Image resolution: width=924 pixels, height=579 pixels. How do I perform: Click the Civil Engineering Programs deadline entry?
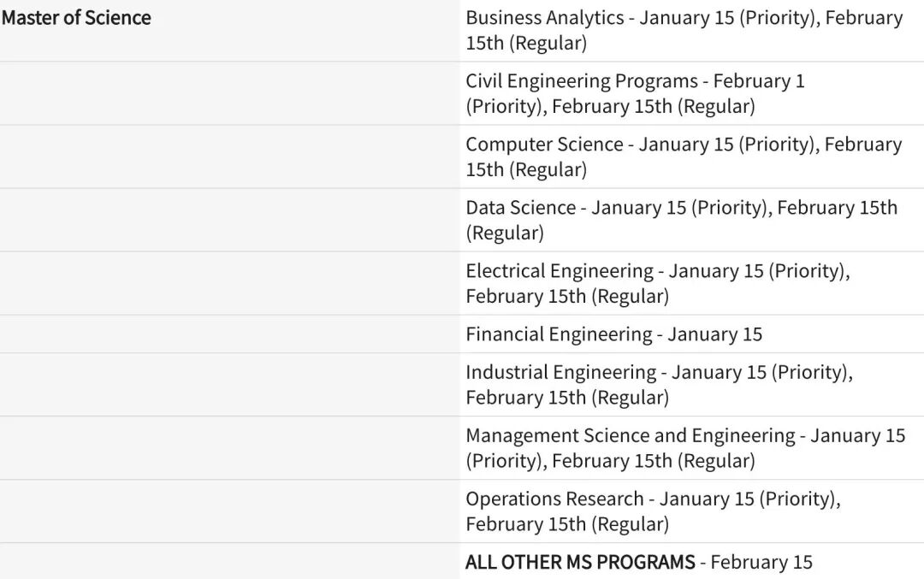point(635,93)
